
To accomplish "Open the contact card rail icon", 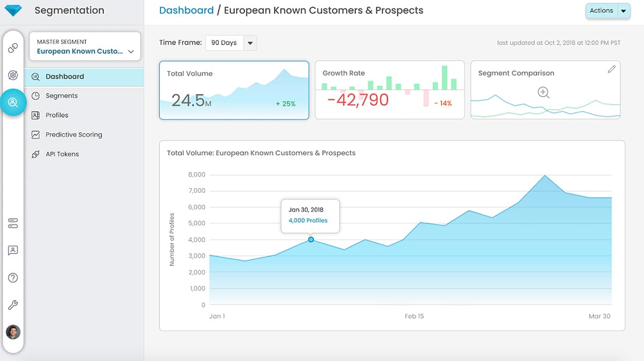I will click(13, 250).
